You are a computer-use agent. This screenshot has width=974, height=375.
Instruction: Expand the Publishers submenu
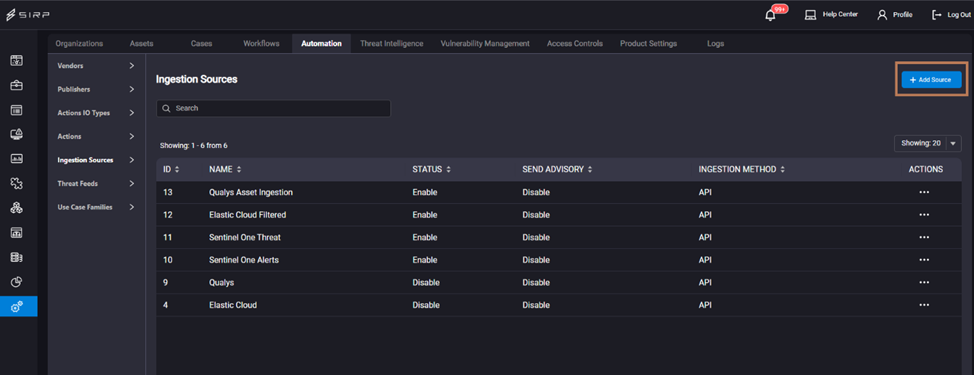point(131,89)
